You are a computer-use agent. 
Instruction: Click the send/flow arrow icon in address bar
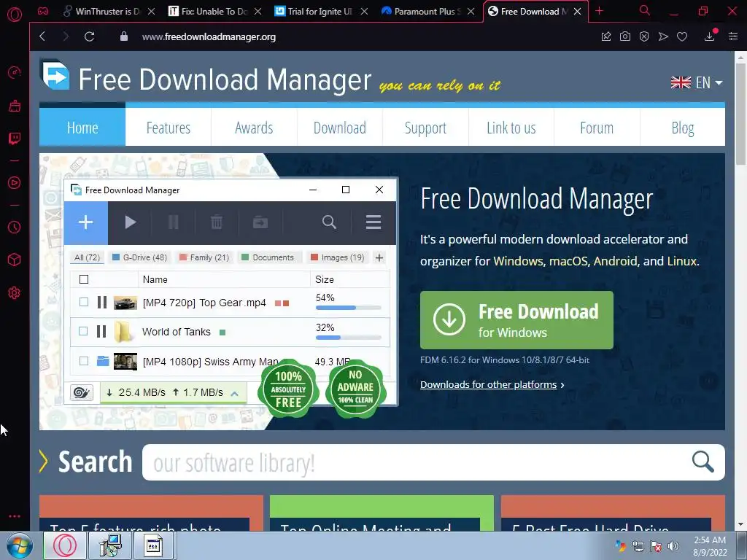click(x=663, y=36)
